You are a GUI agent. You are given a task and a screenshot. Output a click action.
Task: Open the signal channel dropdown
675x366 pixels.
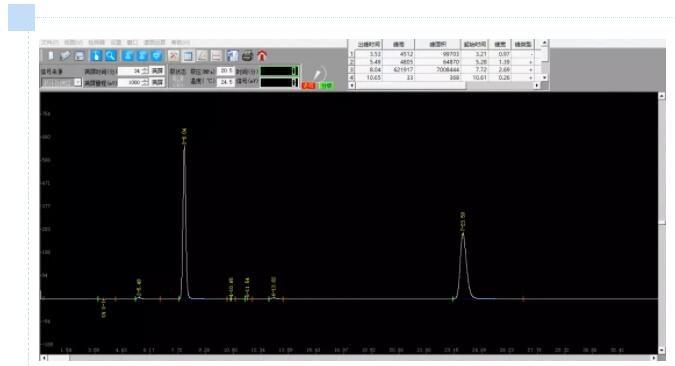(61, 82)
